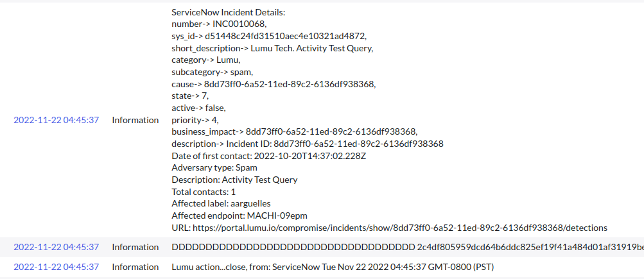Click the active false line
The image size is (644, 279).
coord(198,108)
